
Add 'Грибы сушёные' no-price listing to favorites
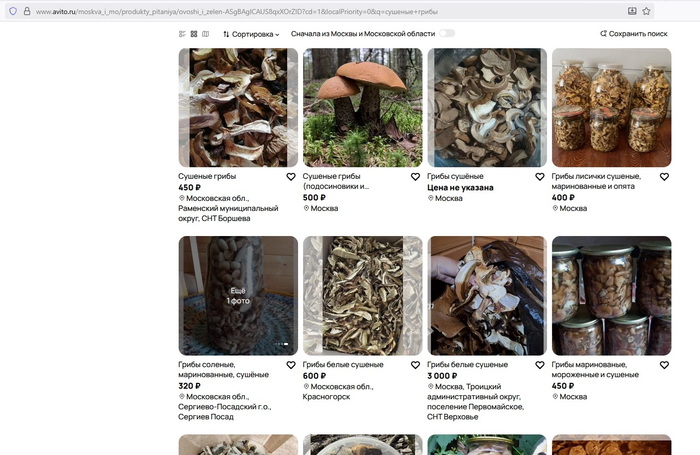[540, 176]
